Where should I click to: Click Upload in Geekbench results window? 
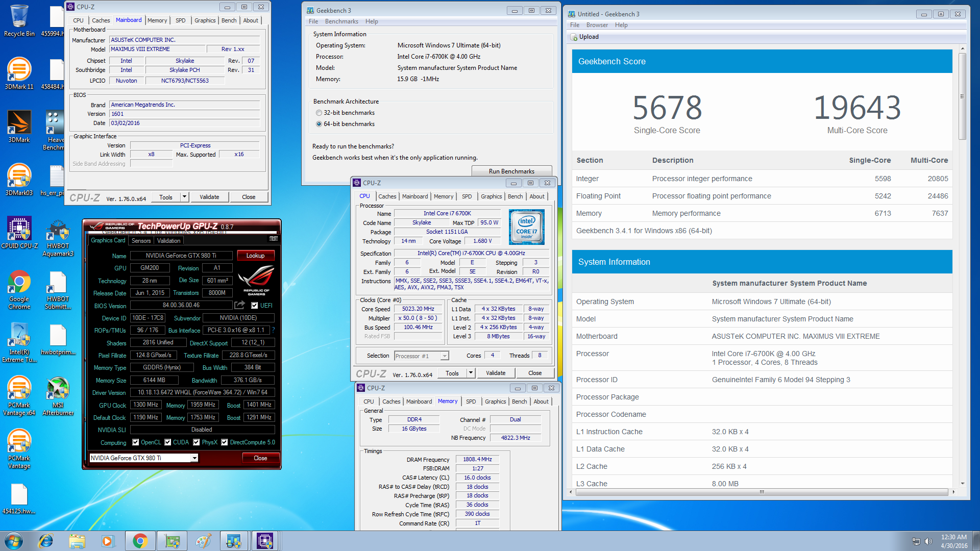(x=584, y=37)
